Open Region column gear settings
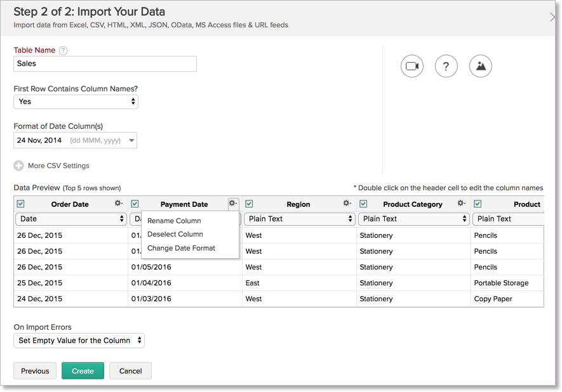562x392 pixels. point(347,204)
